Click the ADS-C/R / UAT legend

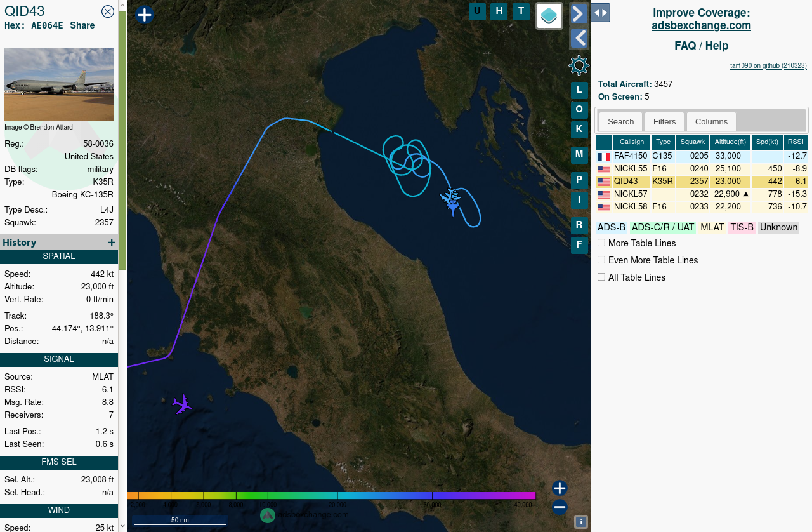click(x=663, y=227)
